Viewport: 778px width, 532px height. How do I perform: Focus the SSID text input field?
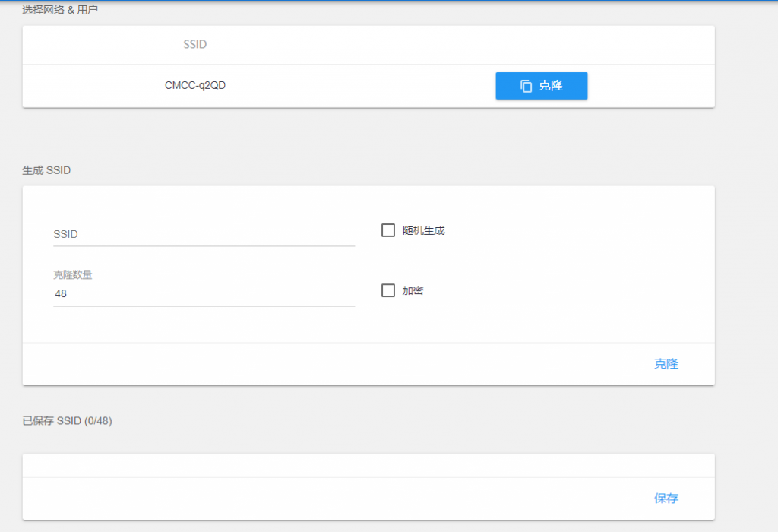(x=204, y=234)
